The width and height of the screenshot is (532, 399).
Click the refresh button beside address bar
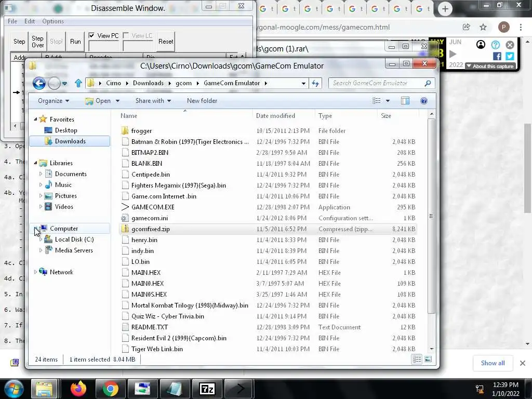click(x=315, y=83)
